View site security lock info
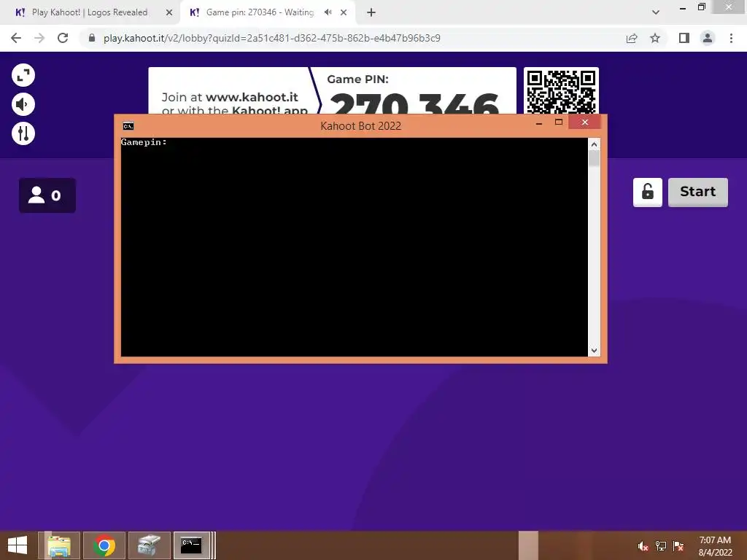Viewport: 747px width, 560px height. (x=92, y=38)
